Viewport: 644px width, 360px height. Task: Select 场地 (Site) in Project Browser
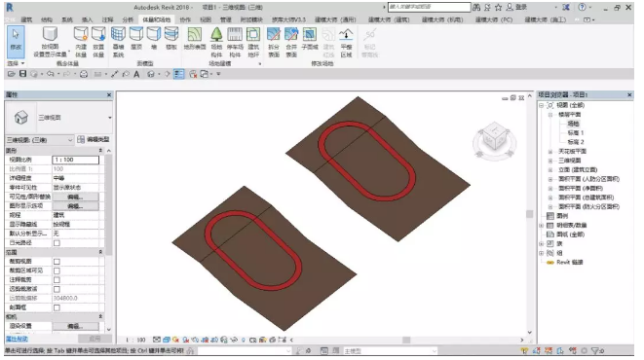(x=573, y=124)
